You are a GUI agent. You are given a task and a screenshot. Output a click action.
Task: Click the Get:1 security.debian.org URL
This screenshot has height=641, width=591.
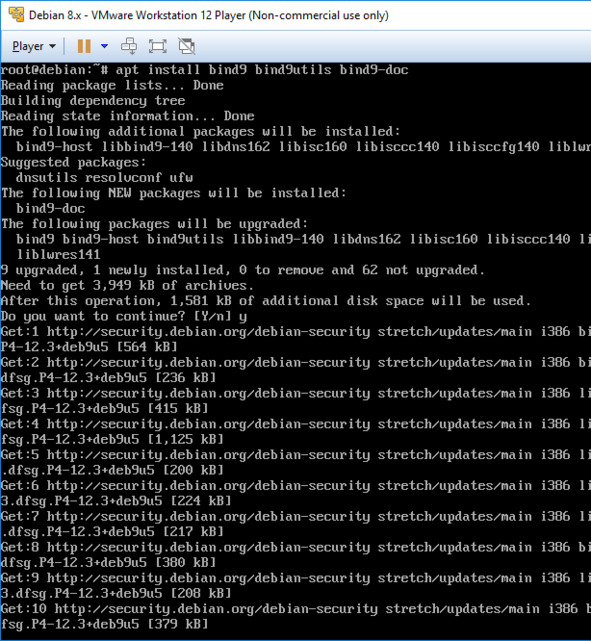click(208, 332)
